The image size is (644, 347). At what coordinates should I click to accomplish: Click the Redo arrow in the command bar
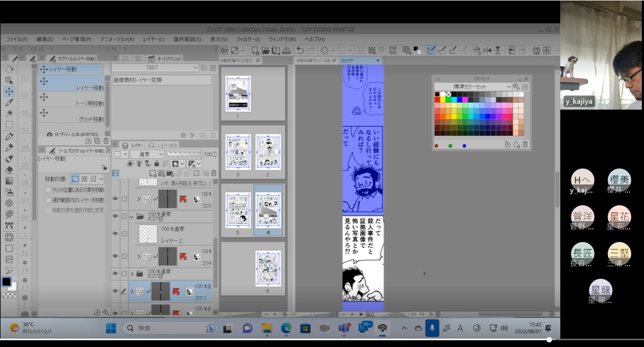[x=311, y=50]
